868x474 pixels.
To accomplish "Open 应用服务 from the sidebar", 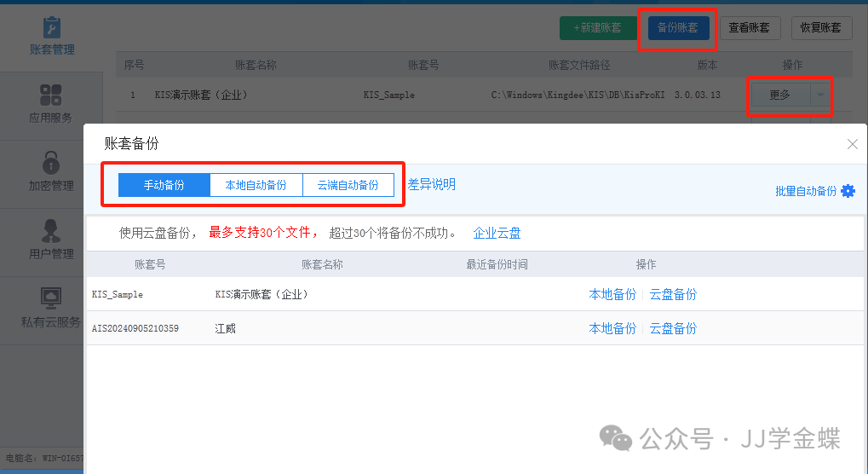I will click(51, 95).
